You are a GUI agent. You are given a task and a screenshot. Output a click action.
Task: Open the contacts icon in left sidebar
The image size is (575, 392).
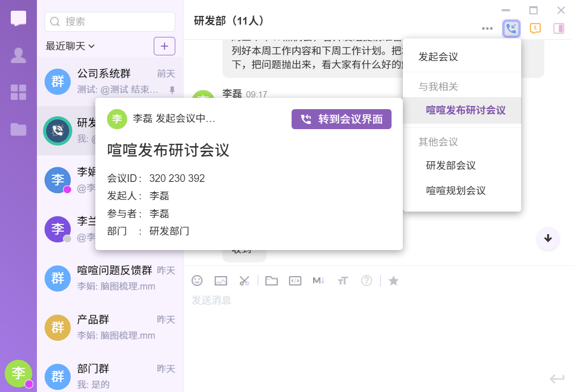pyautogui.click(x=18, y=55)
